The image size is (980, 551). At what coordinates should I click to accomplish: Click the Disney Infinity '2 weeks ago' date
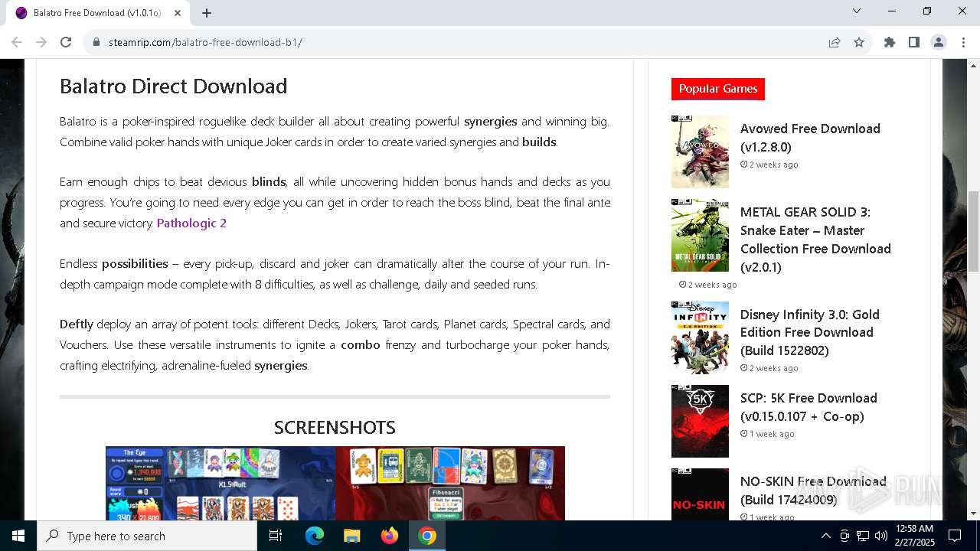[x=769, y=368]
